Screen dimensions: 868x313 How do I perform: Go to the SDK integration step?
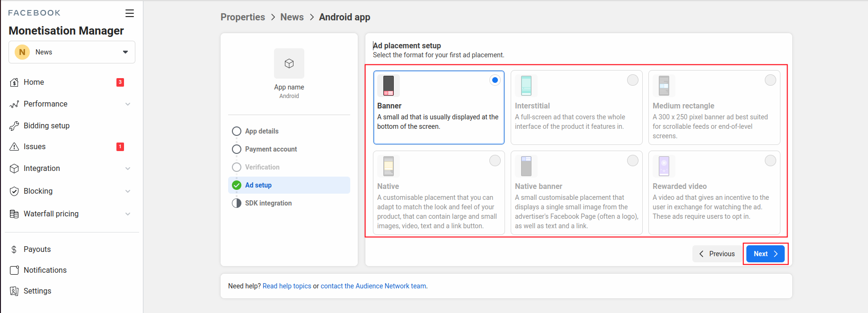tap(268, 203)
